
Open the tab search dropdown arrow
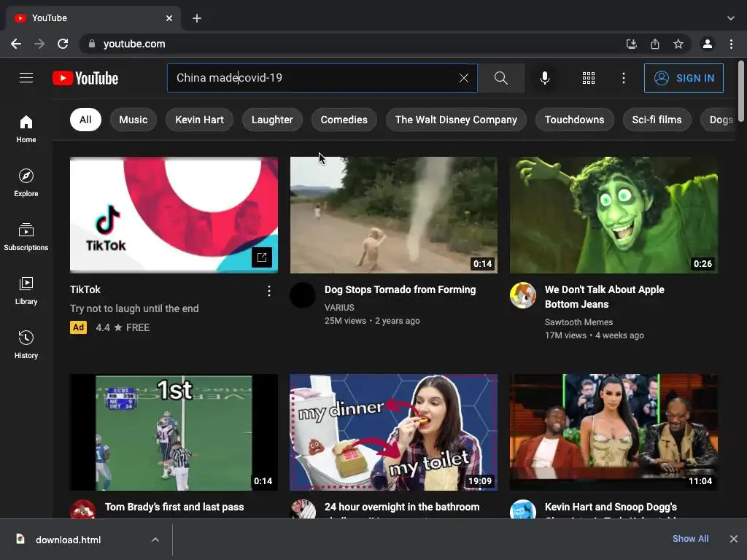[730, 18]
